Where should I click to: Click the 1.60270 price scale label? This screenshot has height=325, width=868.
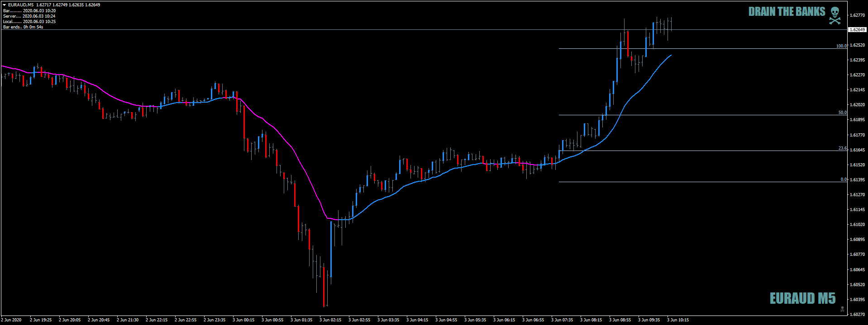857,315
